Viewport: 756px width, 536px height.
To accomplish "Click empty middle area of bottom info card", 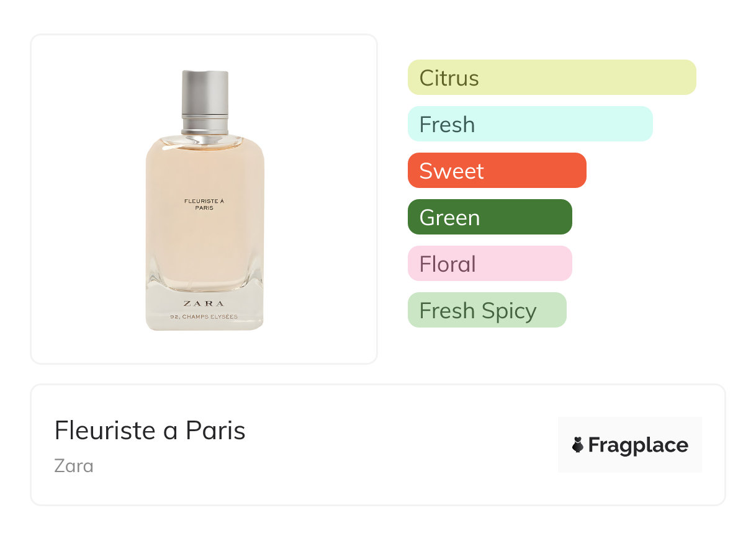I will pyautogui.click(x=397, y=445).
